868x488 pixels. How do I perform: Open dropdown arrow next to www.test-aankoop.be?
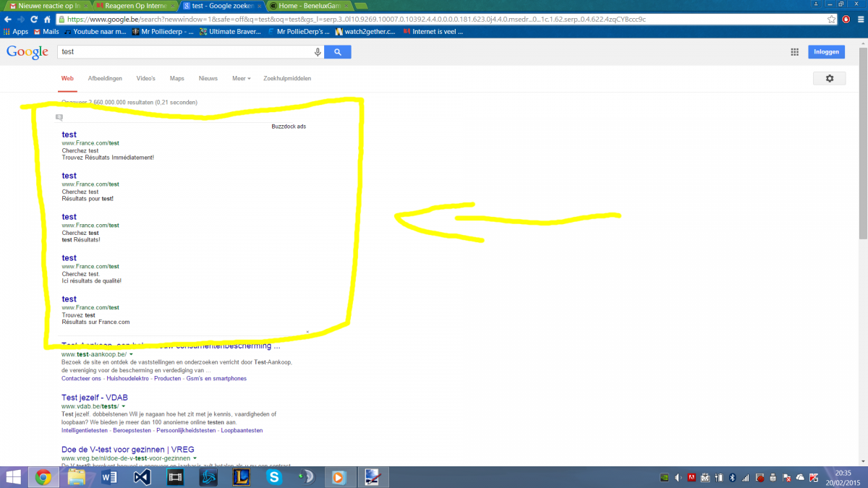(132, 354)
